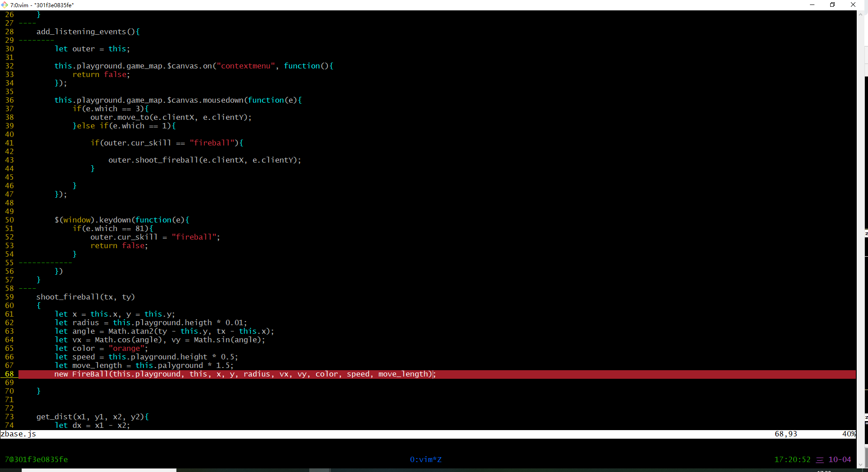
Task: Expand the fold marker on line 55
Action: pos(45,263)
